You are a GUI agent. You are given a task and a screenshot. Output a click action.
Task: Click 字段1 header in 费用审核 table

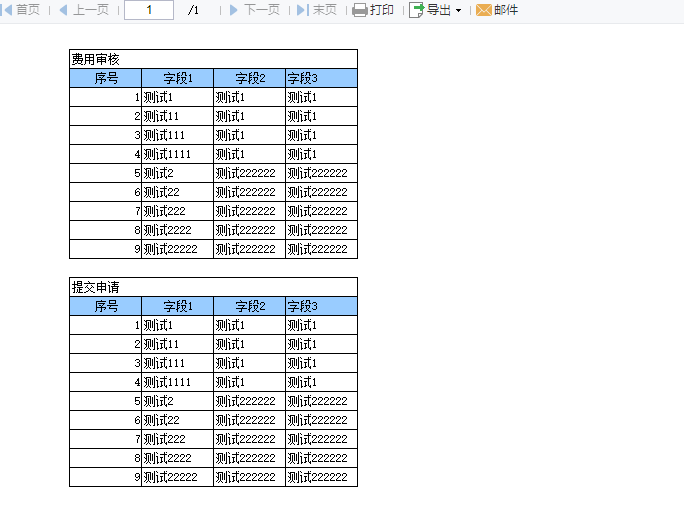click(178, 78)
